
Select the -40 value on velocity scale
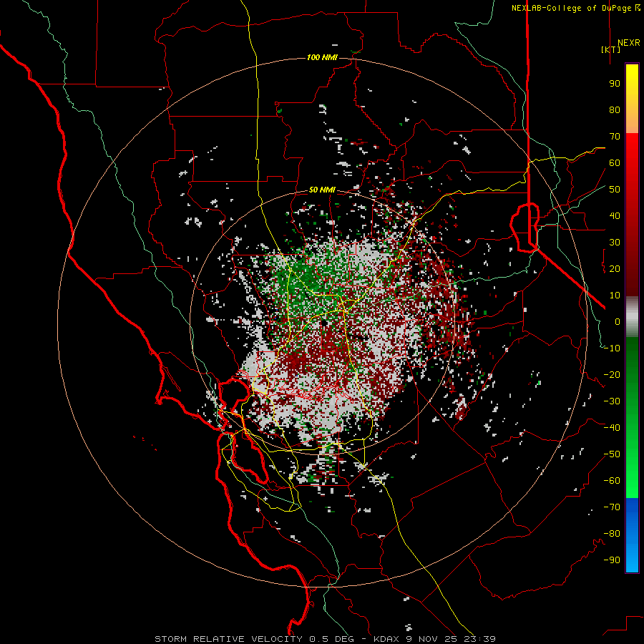pos(612,428)
